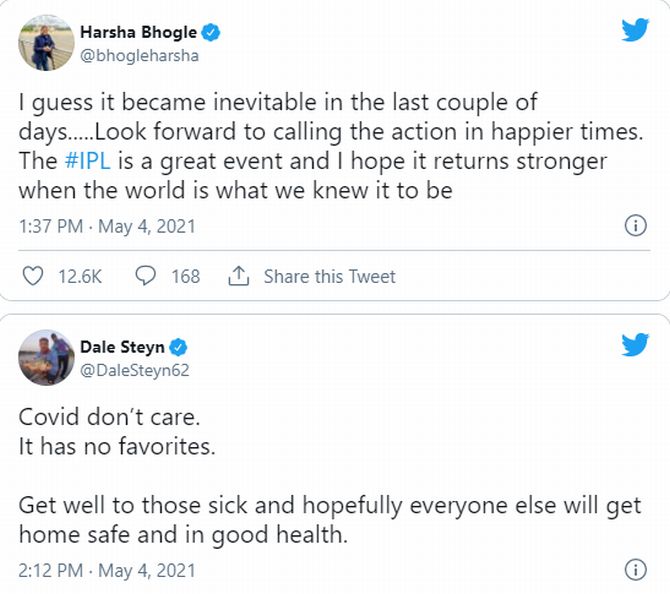Image resolution: width=670 pixels, height=594 pixels.
Task: Open Dale Steyn's profile picture
Action: 46,357
